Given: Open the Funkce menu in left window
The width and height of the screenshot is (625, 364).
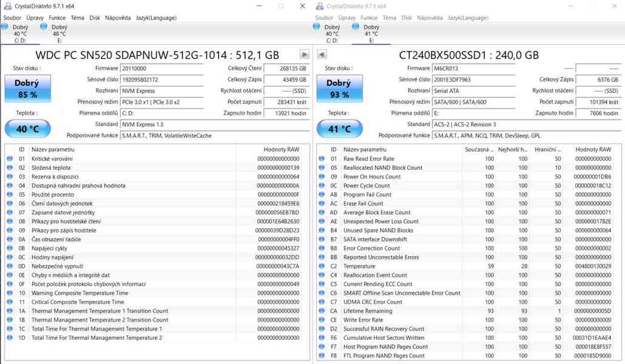Looking at the screenshot, I should (x=57, y=18).
